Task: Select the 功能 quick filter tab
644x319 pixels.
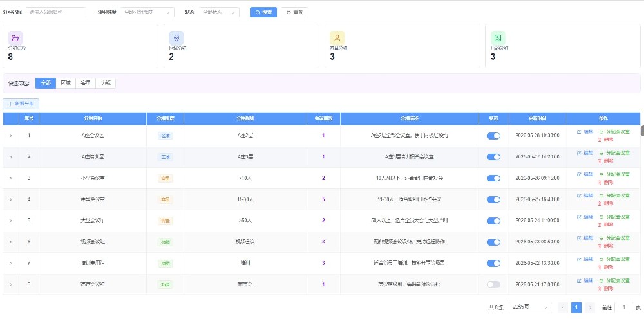Action: coord(106,83)
